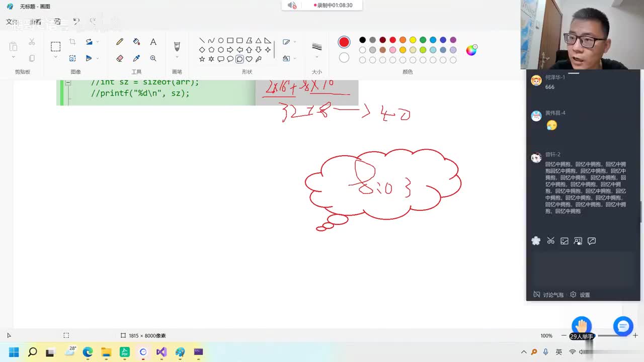Open chat Settings (设置)

tap(580, 295)
